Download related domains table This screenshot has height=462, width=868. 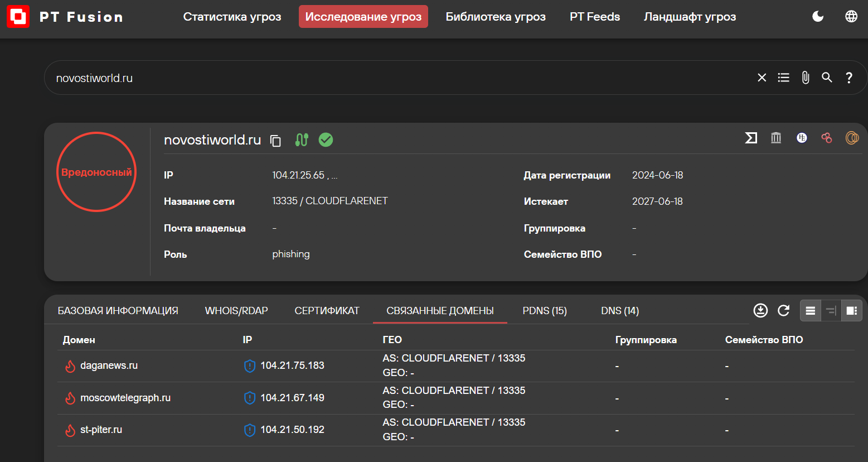[x=760, y=311]
